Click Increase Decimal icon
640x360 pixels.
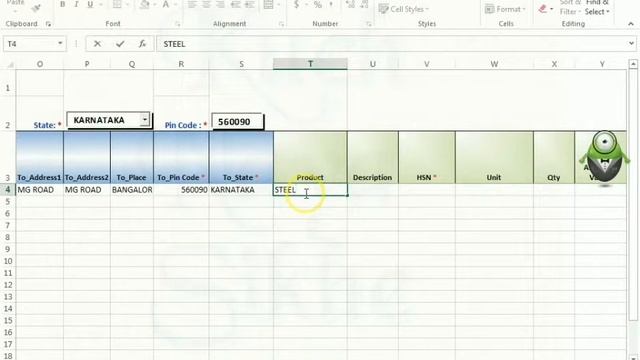[350, 4]
